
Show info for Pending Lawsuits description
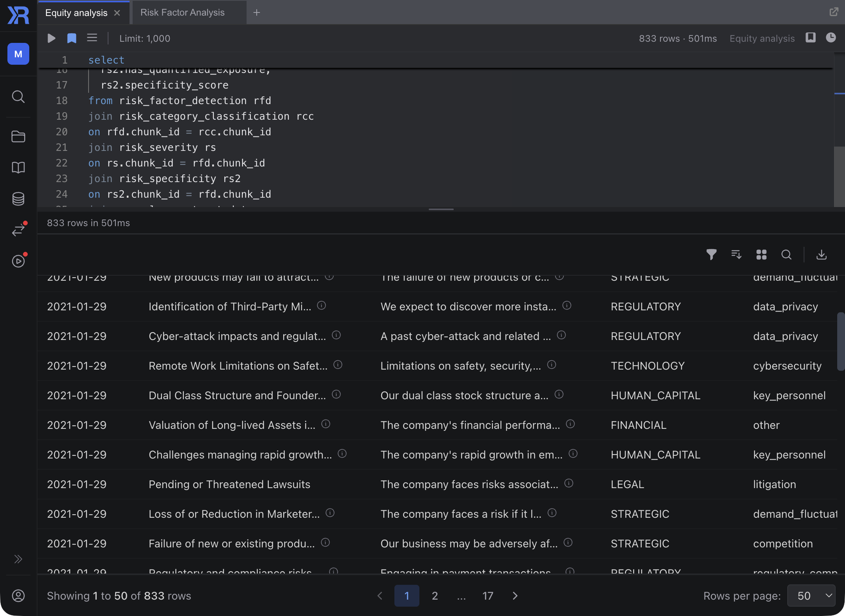tap(569, 483)
